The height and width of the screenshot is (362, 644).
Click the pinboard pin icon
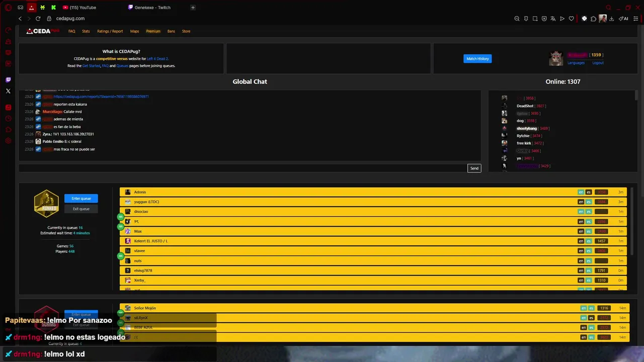(526, 19)
